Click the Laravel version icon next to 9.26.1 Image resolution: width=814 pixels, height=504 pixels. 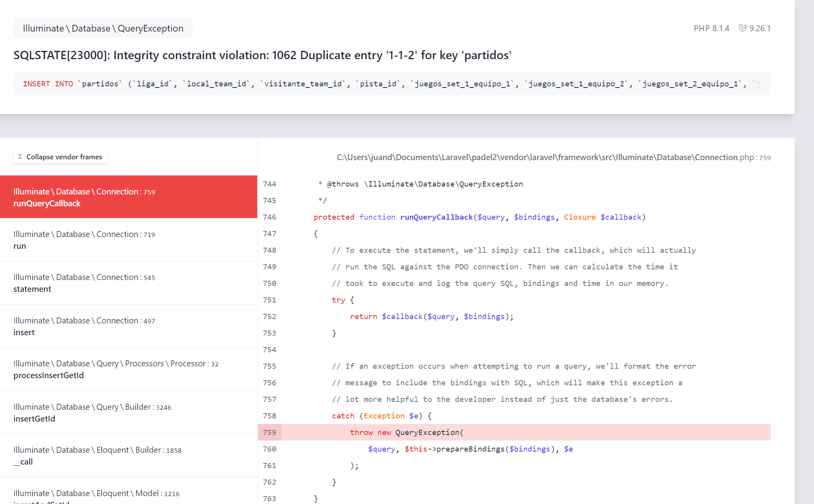(743, 28)
